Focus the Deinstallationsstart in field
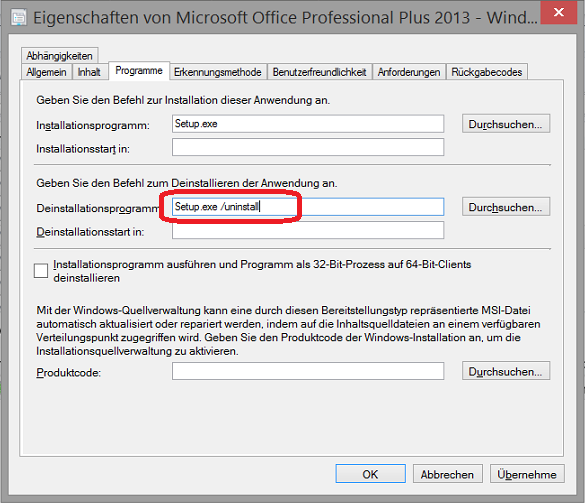The height and width of the screenshot is (503, 585). 308,230
